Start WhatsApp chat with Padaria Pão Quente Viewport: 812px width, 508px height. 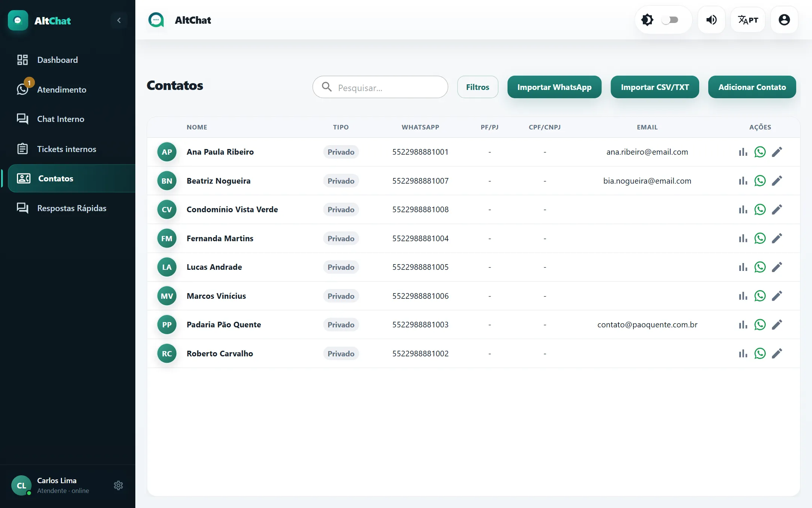click(760, 325)
